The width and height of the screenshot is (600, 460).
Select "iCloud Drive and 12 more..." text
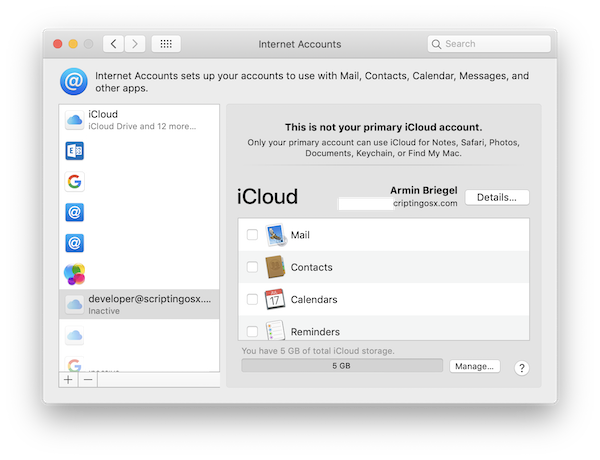tap(142, 126)
